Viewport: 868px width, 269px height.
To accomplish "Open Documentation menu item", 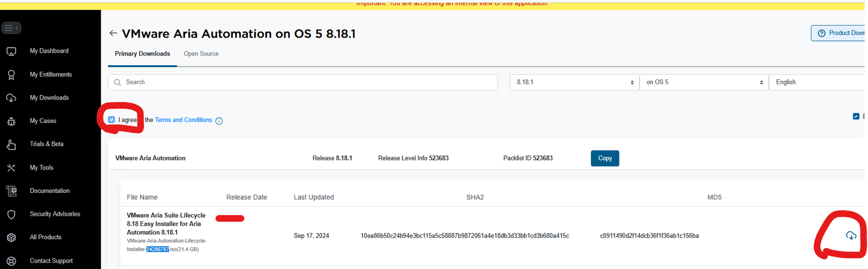I will [50, 191].
